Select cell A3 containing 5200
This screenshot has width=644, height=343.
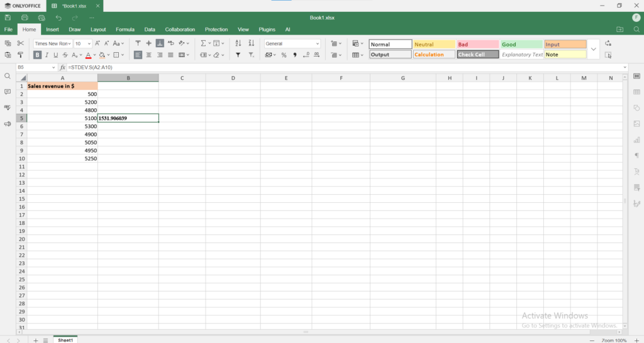click(62, 102)
